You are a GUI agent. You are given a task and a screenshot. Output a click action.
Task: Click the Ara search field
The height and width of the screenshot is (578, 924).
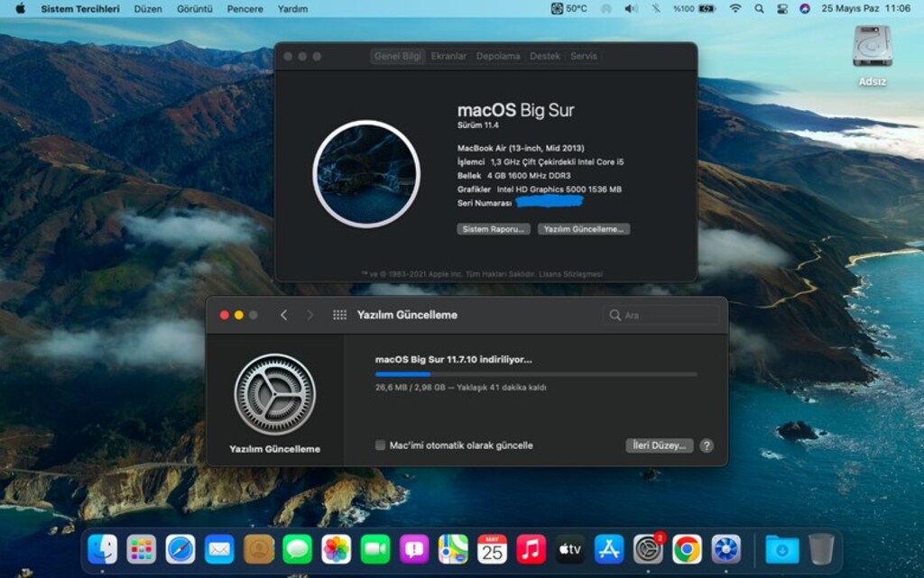pyautogui.click(x=661, y=315)
